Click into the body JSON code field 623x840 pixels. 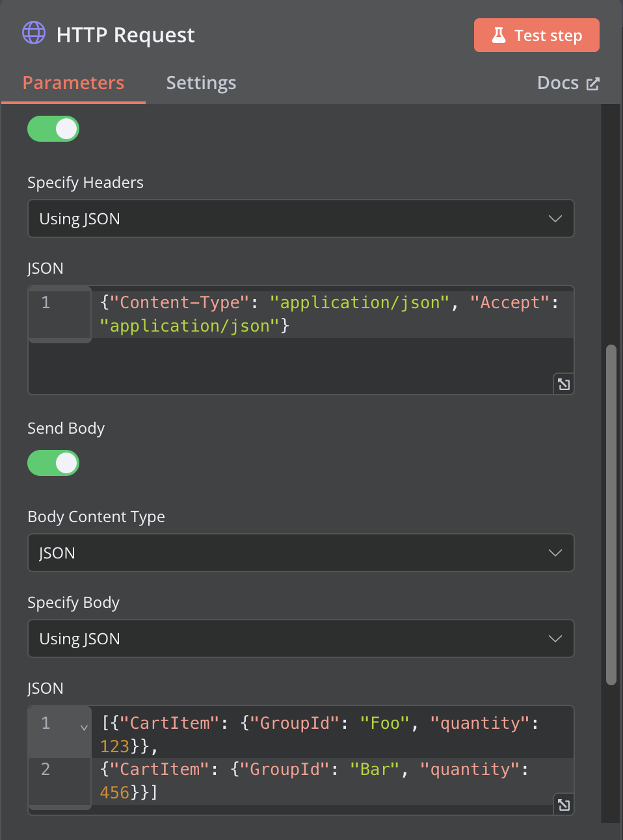pos(332,759)
